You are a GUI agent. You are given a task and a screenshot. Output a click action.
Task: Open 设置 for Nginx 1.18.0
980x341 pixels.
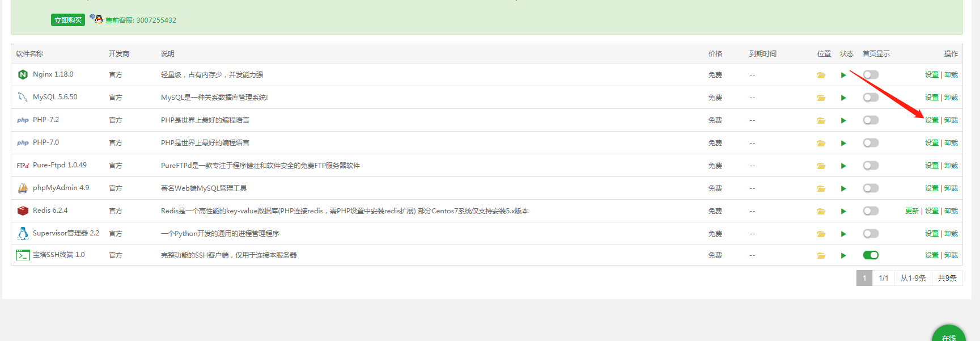point(932,75)
